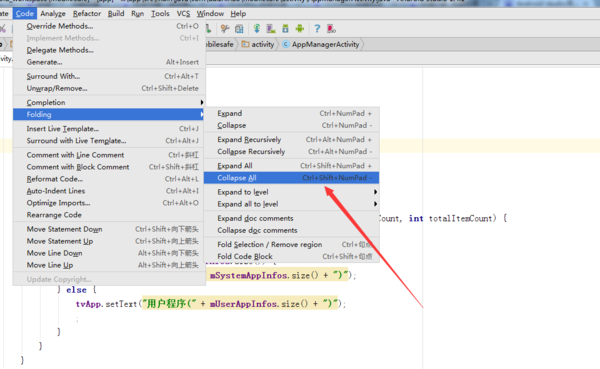The image size is (600, 369).
Task: Choose Auto-Indent Lines entry
Action: (x=109, y=191)
